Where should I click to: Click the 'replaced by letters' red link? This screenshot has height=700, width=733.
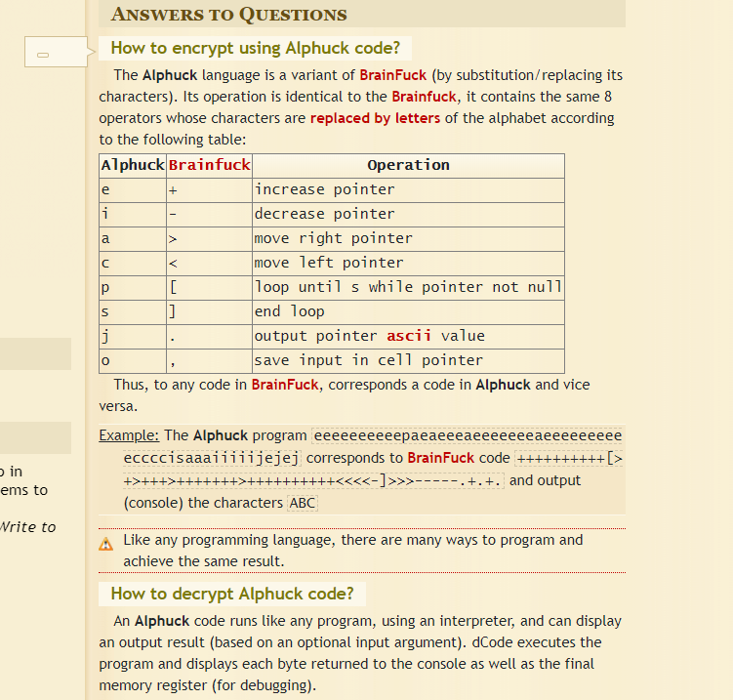[375, 118]
